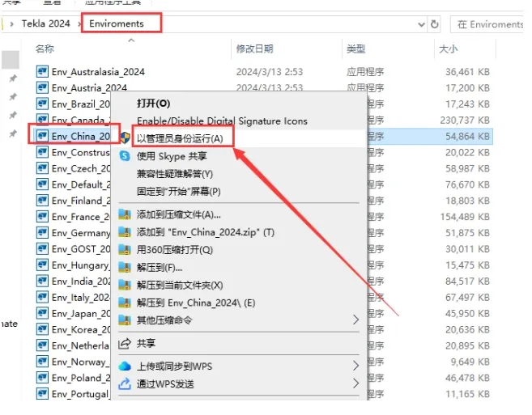Click the Env_Germany file icon

[42, 233]
